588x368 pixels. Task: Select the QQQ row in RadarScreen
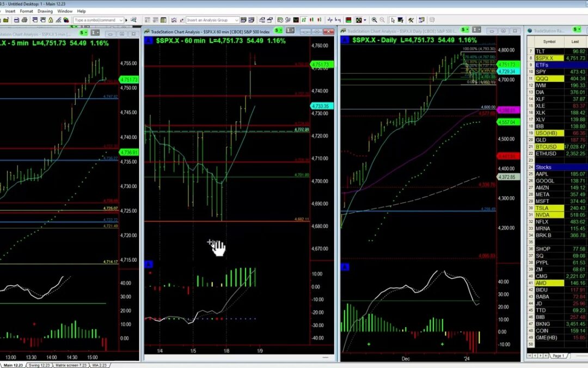557,79
